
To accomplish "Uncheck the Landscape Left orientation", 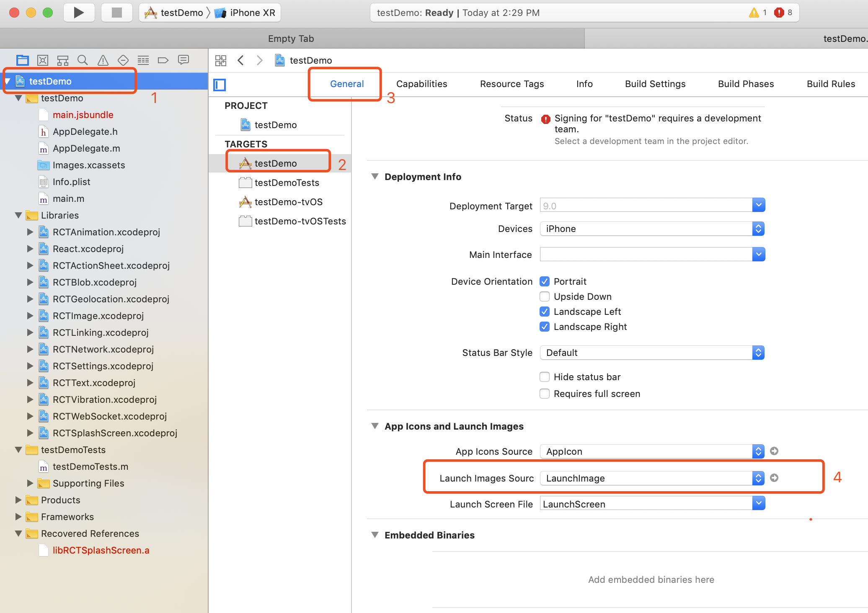I will pyautogui.click(x=545, y=312).
